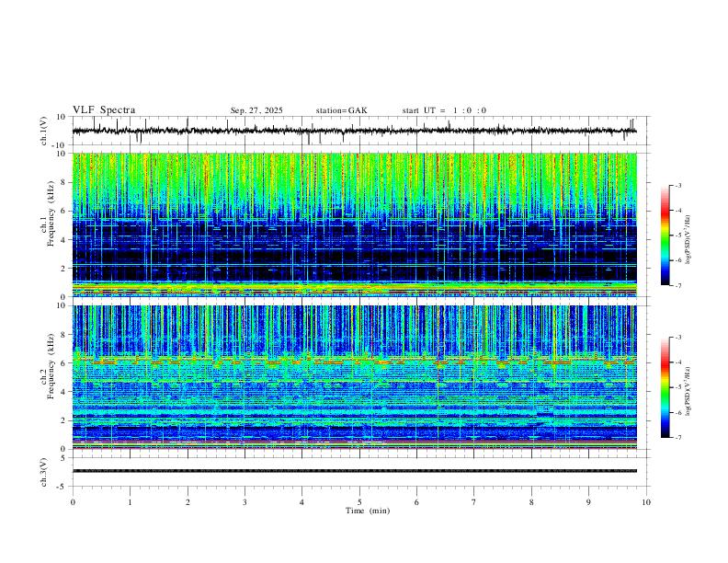The height and width of the screenshot is (563, 728).
Task: Click the "7" tick on the time axis
Action: coord(474,502)
